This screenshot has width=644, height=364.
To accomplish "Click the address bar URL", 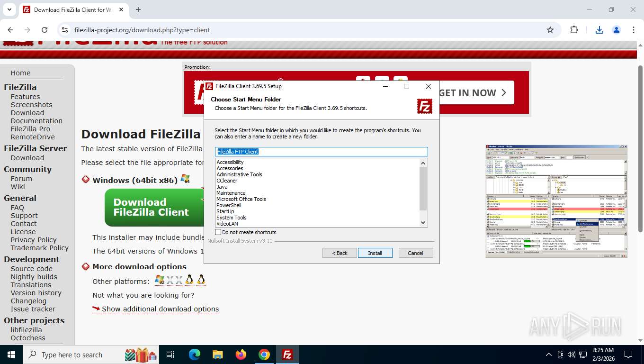I will [x=142, y=30].
